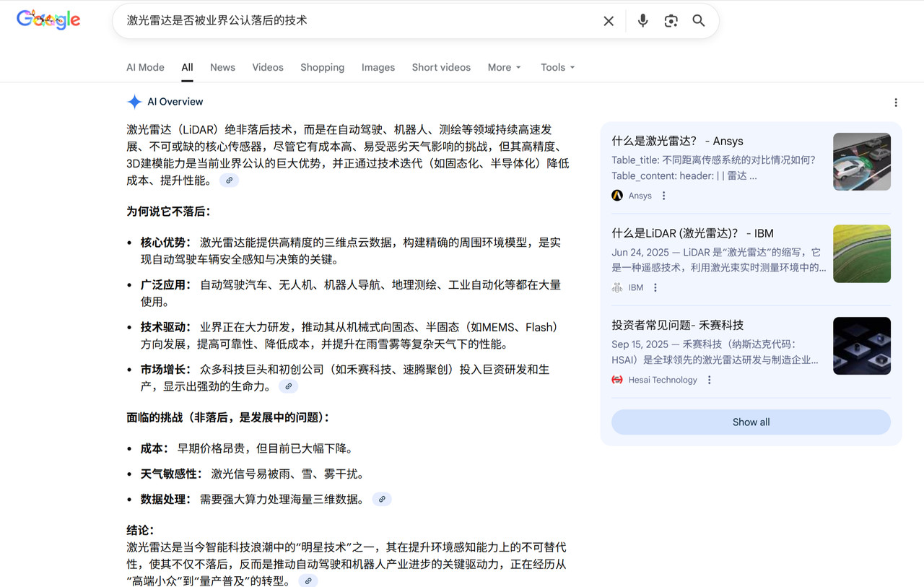
Task: Click the IBM favicon in the sidebar card
Action: 616,287
